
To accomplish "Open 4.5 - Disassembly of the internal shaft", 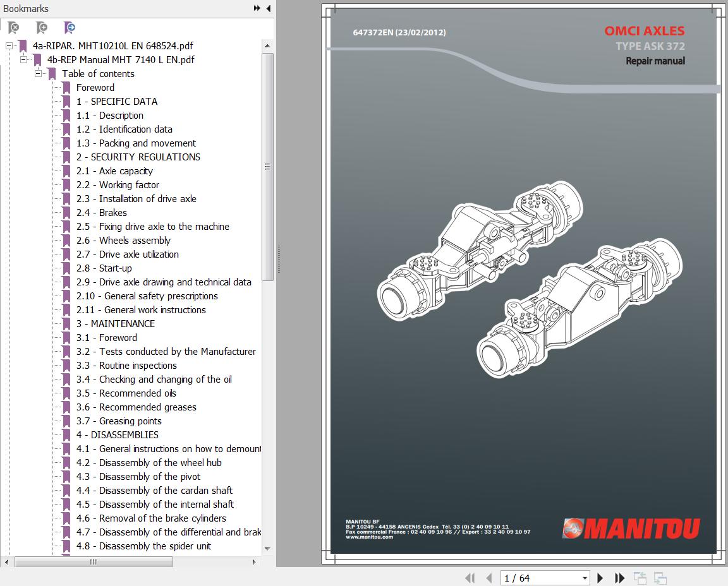I will click(155, 505).
